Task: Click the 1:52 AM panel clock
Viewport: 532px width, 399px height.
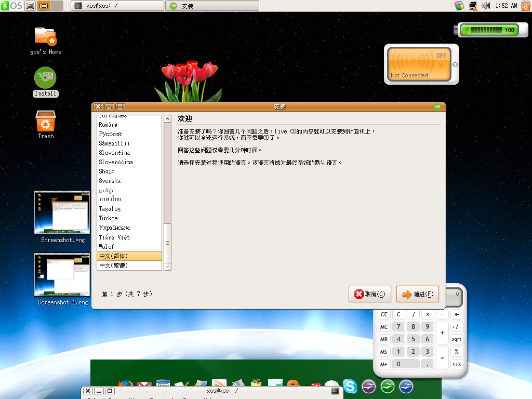Action: (x=506, y=6)
